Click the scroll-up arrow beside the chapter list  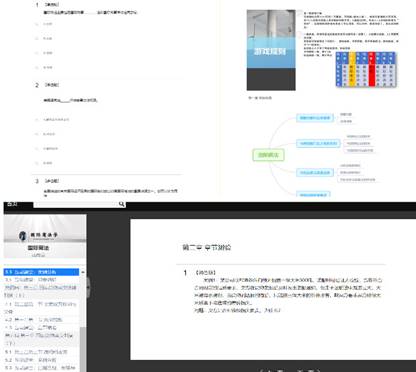(x=83, y=272)
